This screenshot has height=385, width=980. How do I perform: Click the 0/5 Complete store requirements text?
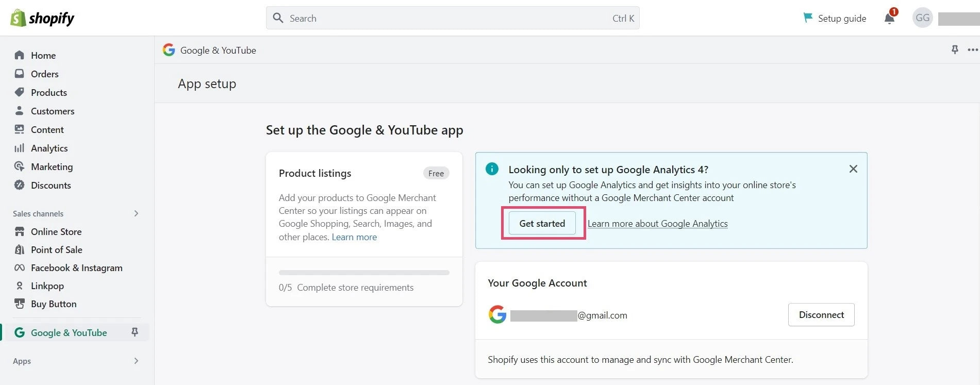pos(346,288)
